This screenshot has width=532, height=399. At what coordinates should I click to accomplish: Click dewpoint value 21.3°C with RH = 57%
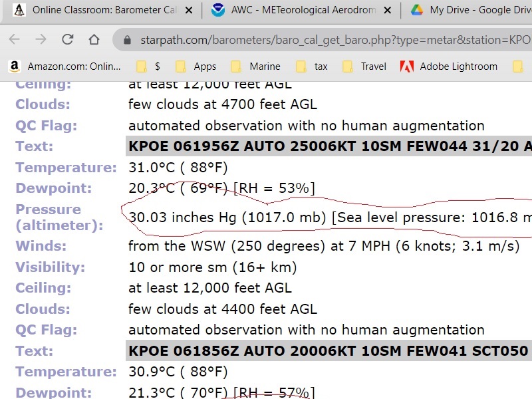(222, 392)
